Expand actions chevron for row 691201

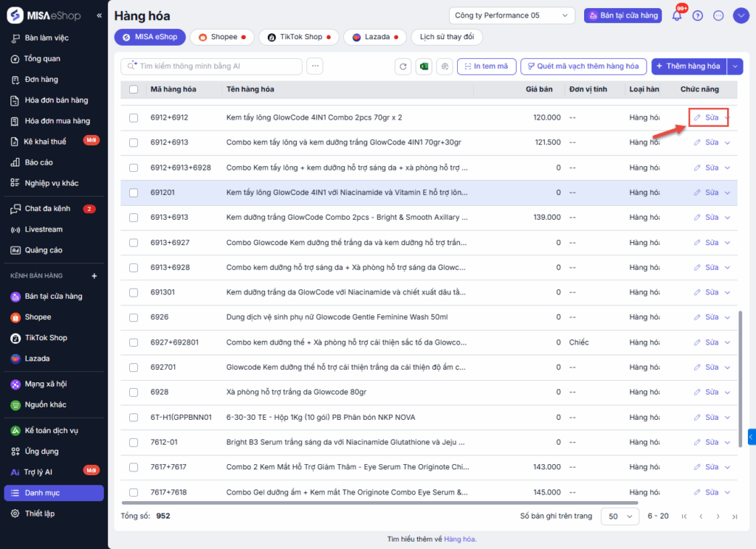click(x=727, y=193)
